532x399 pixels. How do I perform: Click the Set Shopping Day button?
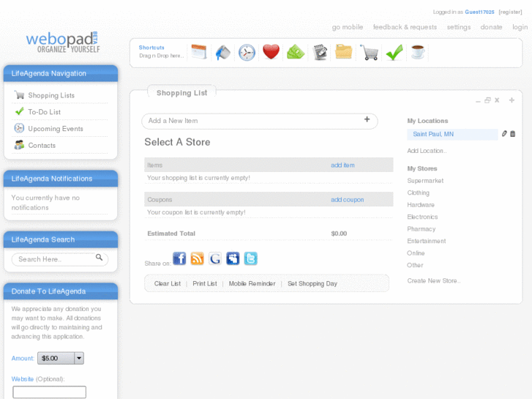tap(312, 283)
